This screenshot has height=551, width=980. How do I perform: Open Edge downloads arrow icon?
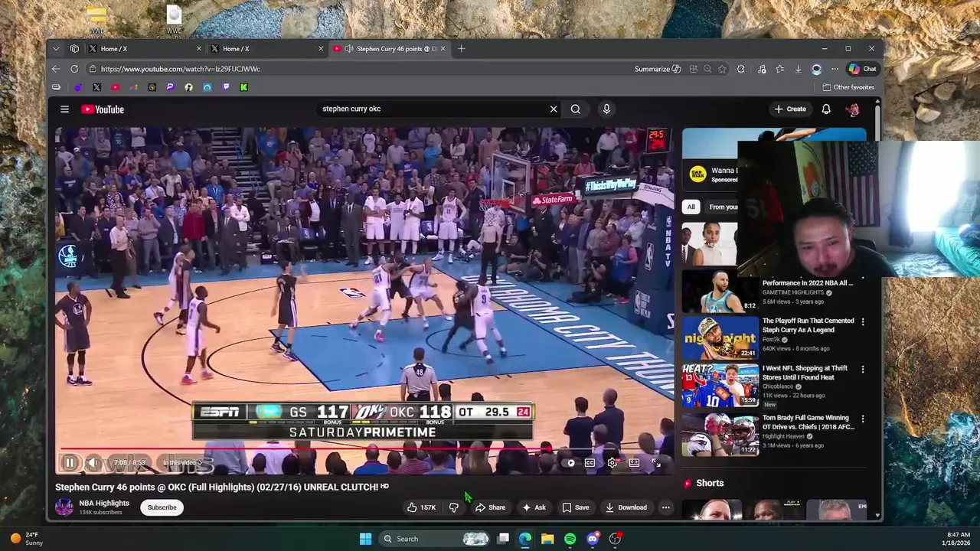798,69
